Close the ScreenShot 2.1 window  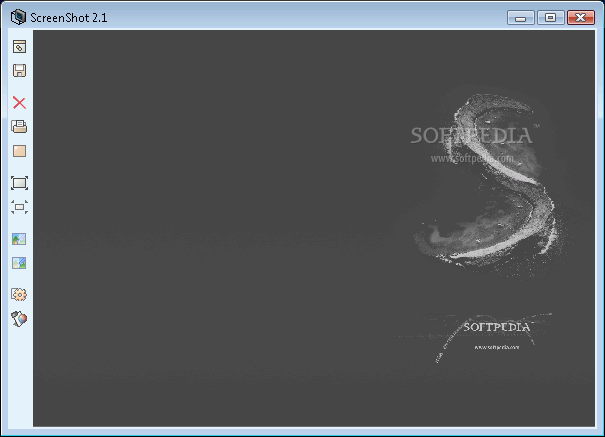[581, 18]
